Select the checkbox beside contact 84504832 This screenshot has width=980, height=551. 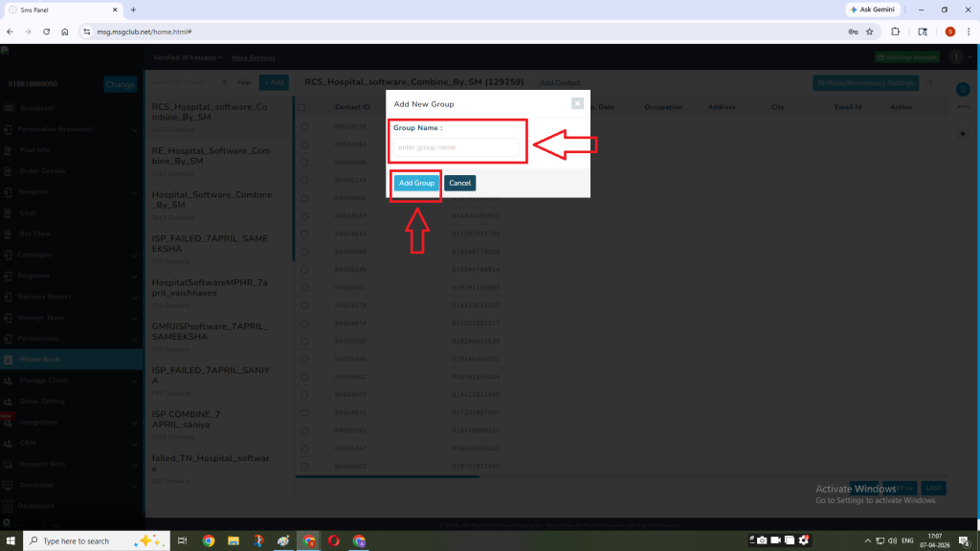coord(304,144)
